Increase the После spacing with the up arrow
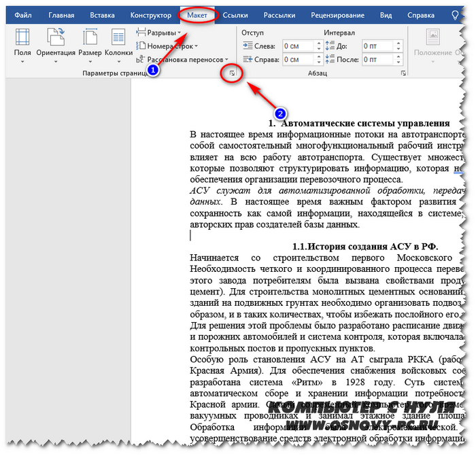 click(400, 57)
